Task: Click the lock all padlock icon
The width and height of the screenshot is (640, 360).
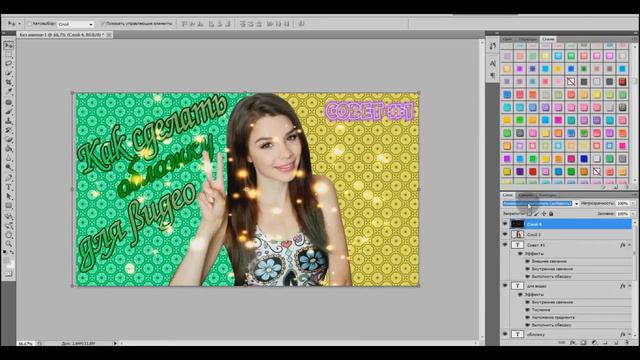Action: coord(551,213)
